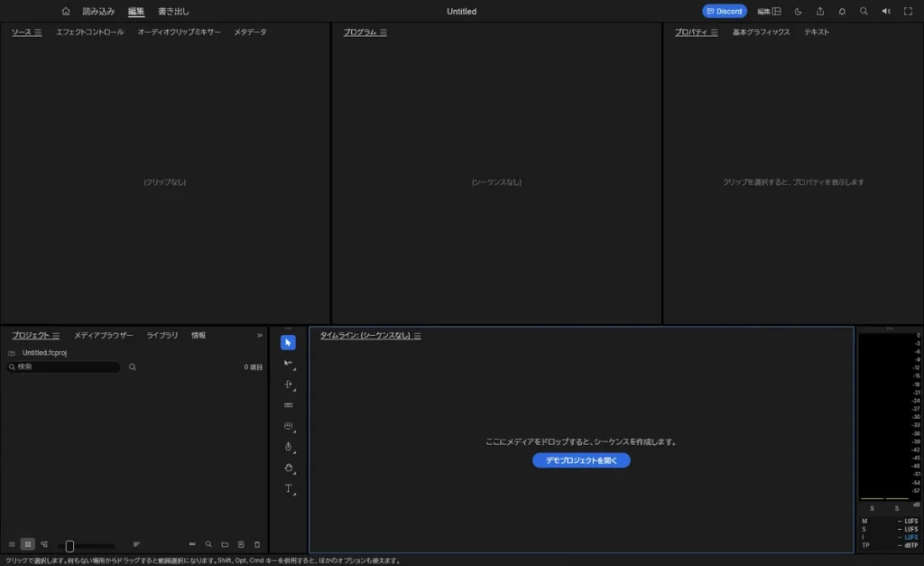Viewport: 924px width, 566px height.
Task: Switch to 書き出し tab
Action: (173, 11)
